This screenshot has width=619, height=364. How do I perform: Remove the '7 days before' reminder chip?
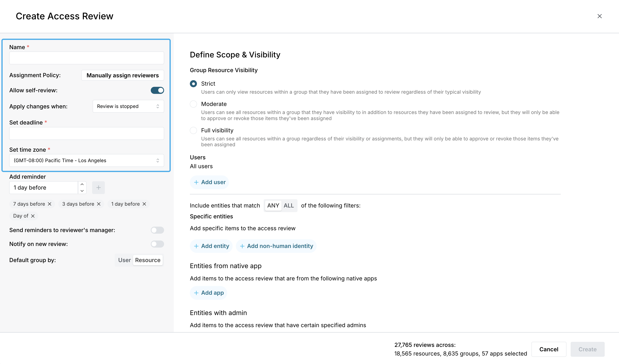pyautogui.click(x=50, y=204)
